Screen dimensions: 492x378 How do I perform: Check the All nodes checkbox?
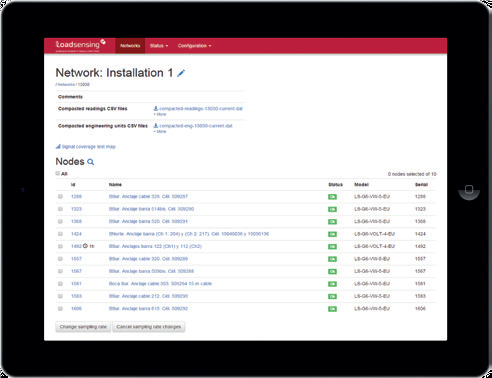pos(58,173)
